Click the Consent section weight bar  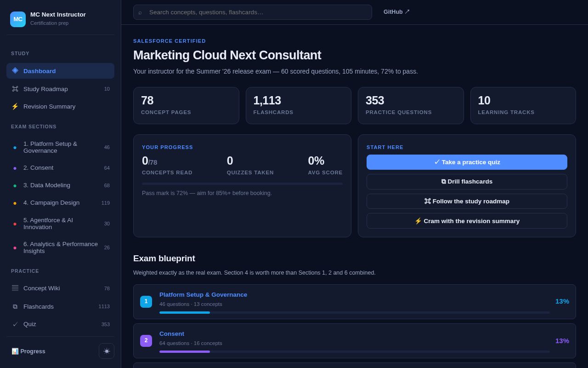355,352
